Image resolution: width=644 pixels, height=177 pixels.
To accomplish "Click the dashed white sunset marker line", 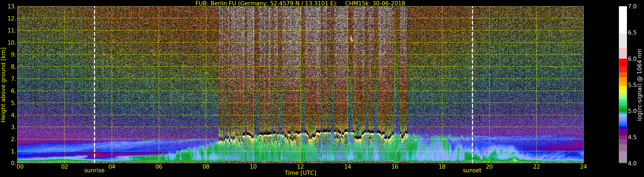I will pos(472,85).
